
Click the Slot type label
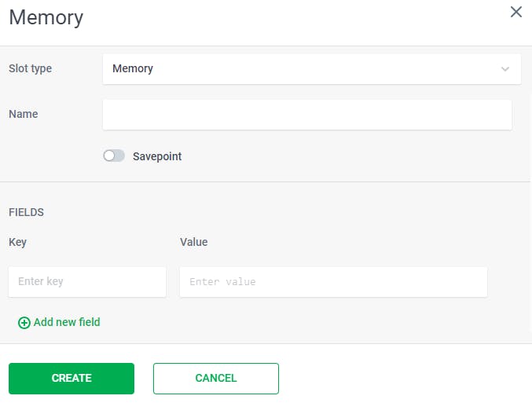pos(30,68)
